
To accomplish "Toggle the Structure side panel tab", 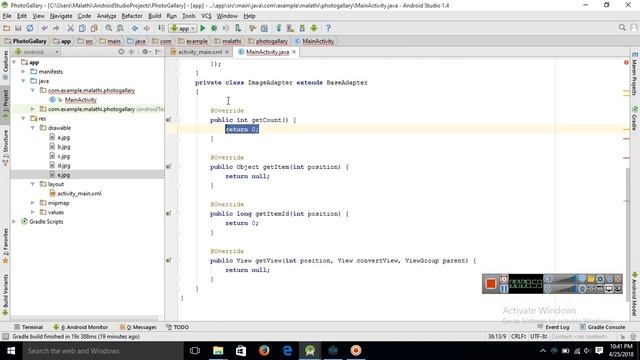I will [5, 148].
